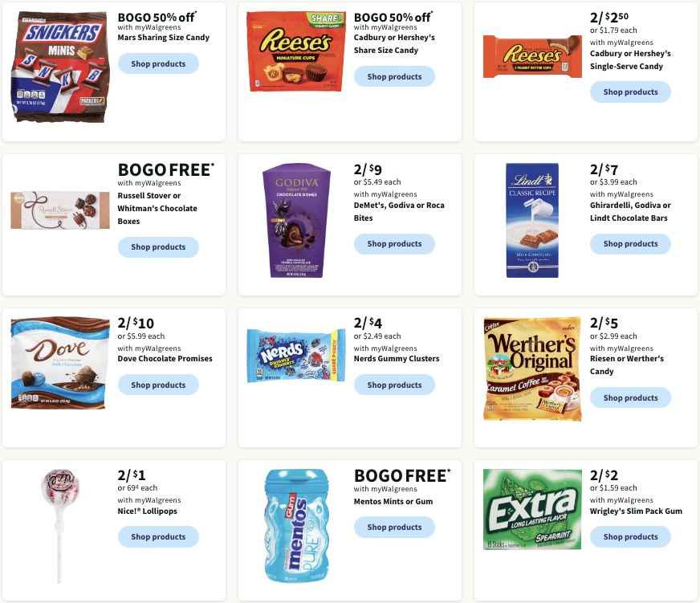Open the Snickers Minis bag image
Viewport: 700px width, 603px height.
pyautogui.click(x=60, y=67)
